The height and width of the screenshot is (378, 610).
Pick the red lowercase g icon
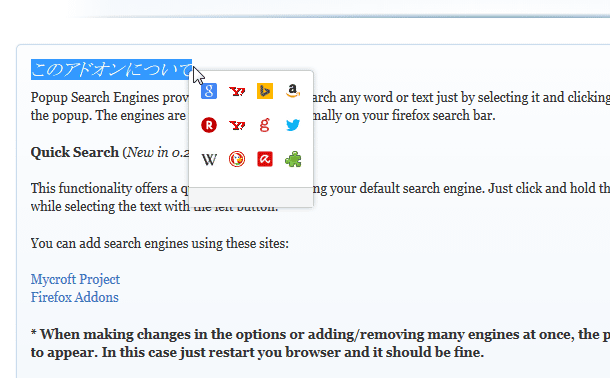point(265,125)
